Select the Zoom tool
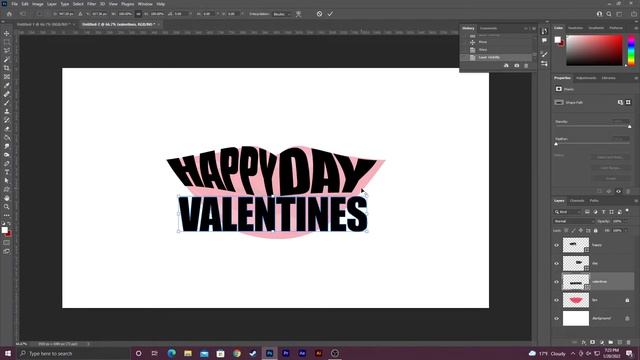The height and width of the screenshot is (360, 640). tap(7, 207)
